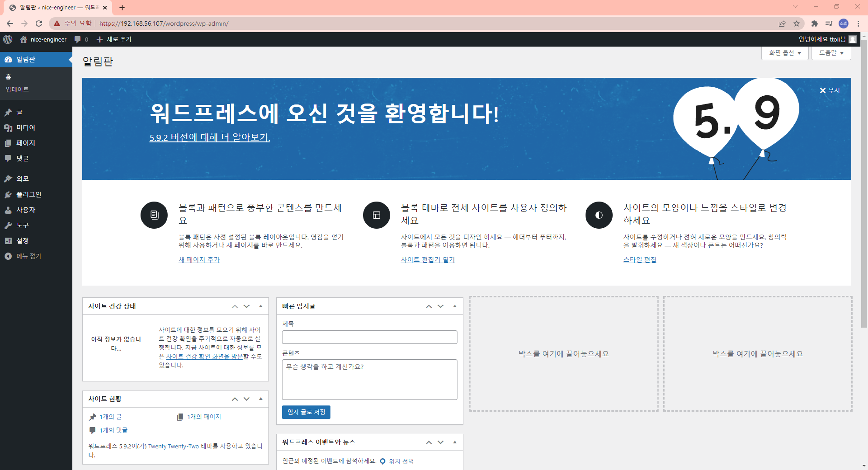
Task: Open Chrome extensions puzzle icon
Action: coord(814,24)
